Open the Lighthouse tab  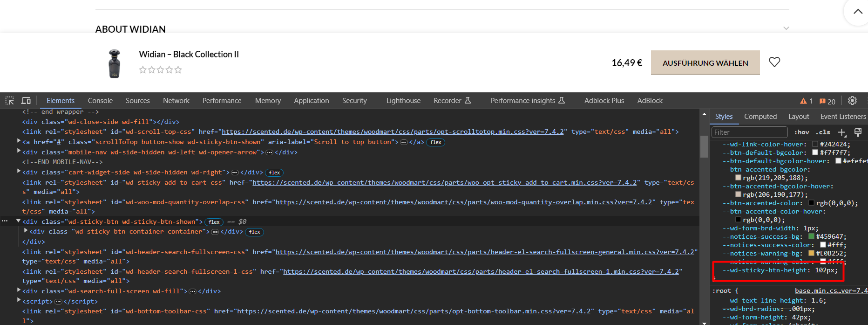coord(403,101)
